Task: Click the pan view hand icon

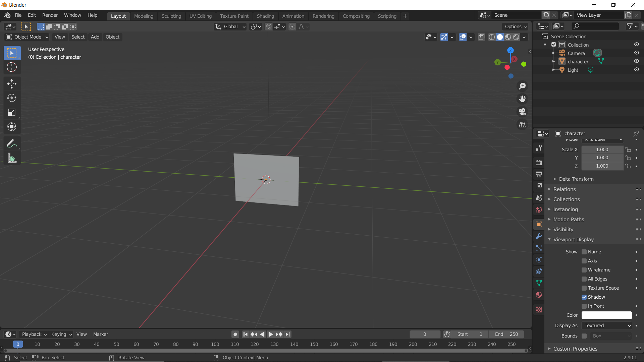Action: click(x=522, y=99)
